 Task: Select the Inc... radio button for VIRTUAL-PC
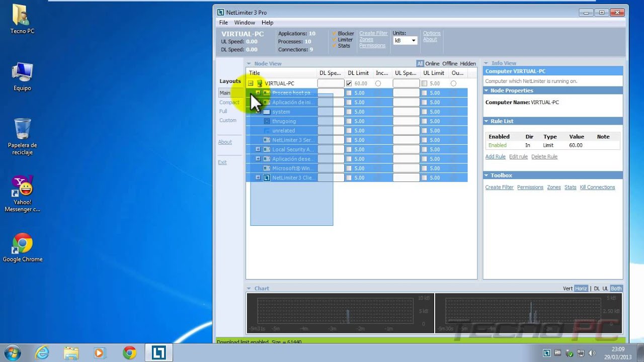(378, 83)
